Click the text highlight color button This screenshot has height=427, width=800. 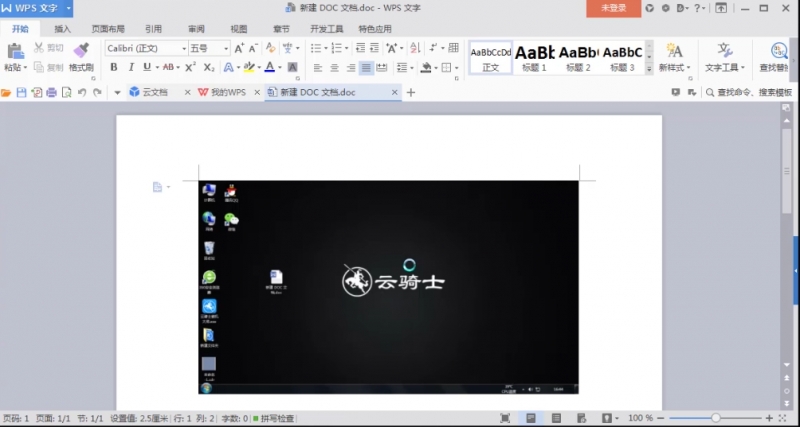[249, 67]
